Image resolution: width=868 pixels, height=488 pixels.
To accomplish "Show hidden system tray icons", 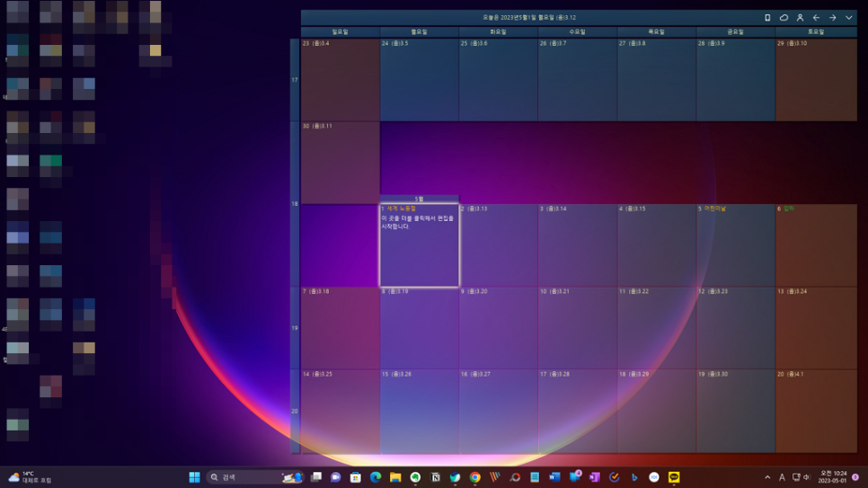I will tap(767, 477).
